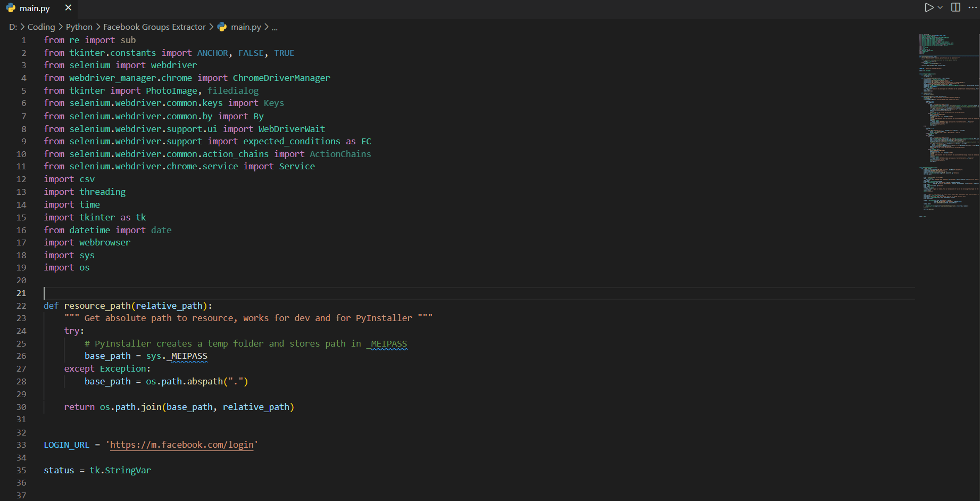Split the editor right

[956, 7]
